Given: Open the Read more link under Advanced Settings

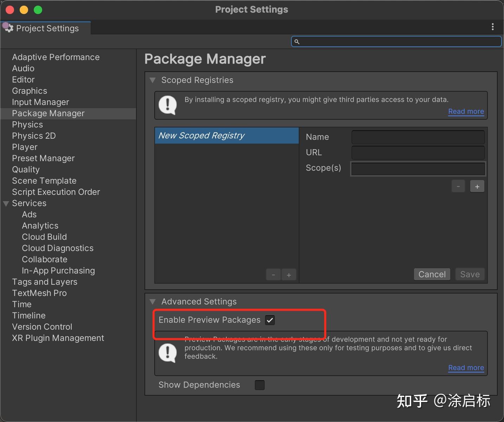Looking at the screenshot, I should pyautogui.click(x=466, y=368).
